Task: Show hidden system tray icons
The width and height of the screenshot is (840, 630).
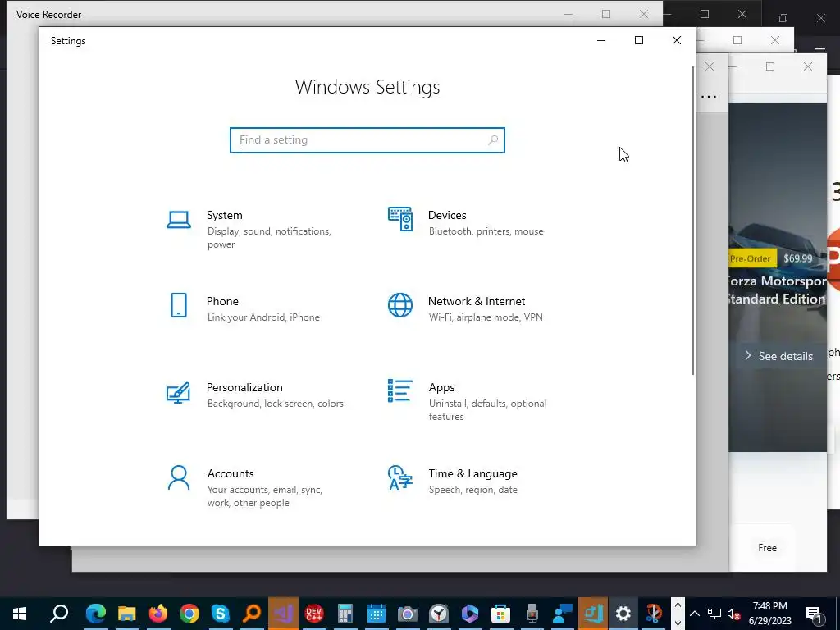Action: pos(695,614)
